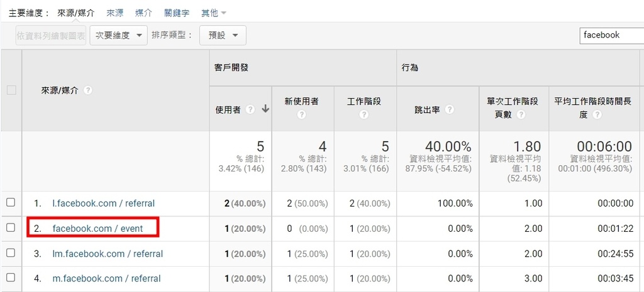Sort by the 單次工作階段頁數 column header
This screenshot has height=292, width=644.
[513, 107]
